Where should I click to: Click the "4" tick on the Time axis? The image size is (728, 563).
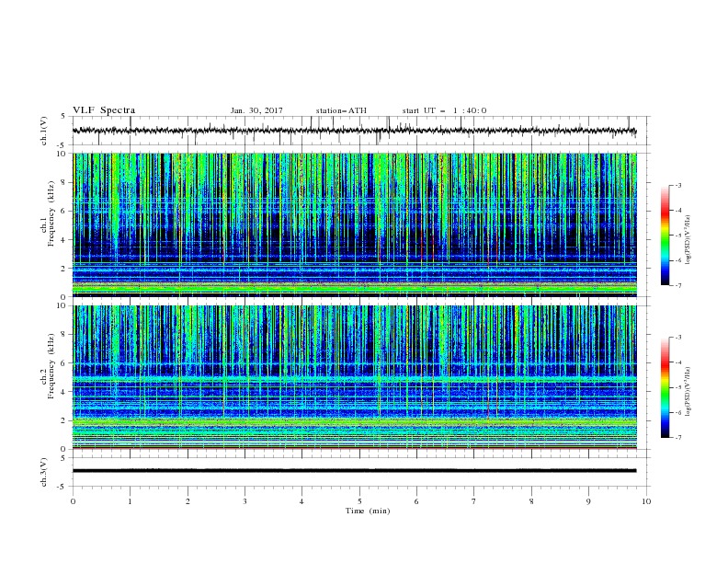tap(301, 501)
